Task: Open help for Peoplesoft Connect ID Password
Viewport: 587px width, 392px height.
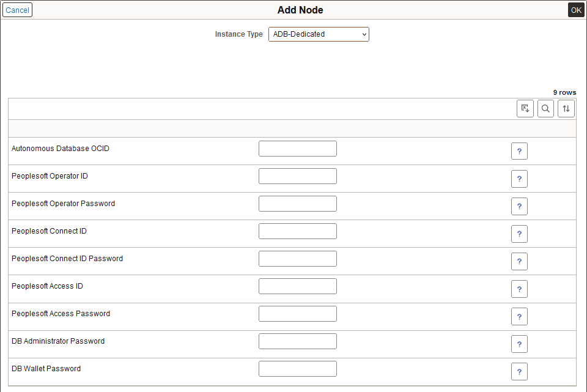Action: tap(519, 261)
